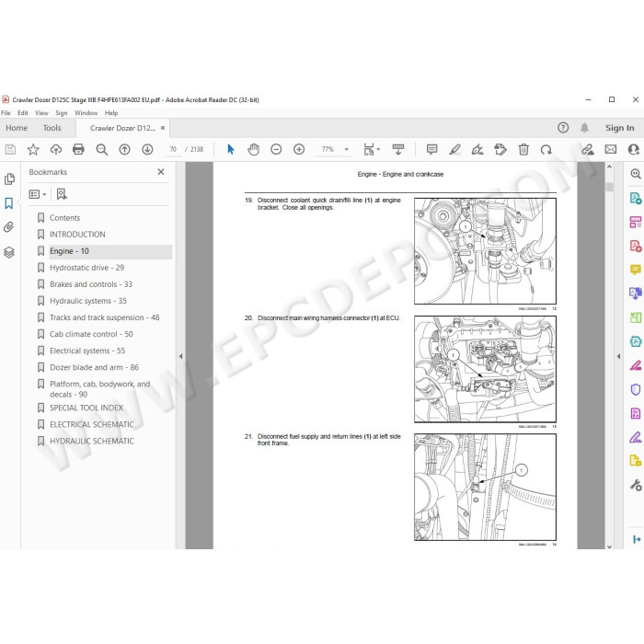Open the Comment tool in right pane
This screenshot has width=644, height=644.
coord(636,270)
